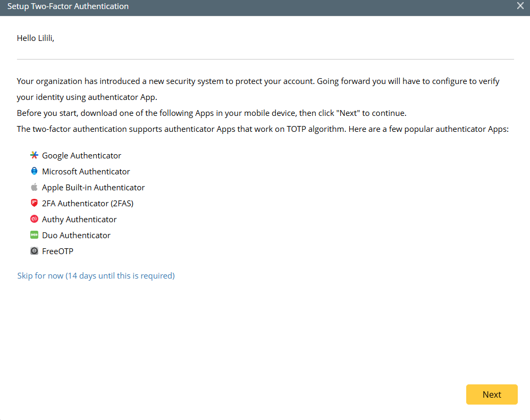Screen dimensions: 530x420
Task: Click the Authy Authenticator label
Action: 79,220
